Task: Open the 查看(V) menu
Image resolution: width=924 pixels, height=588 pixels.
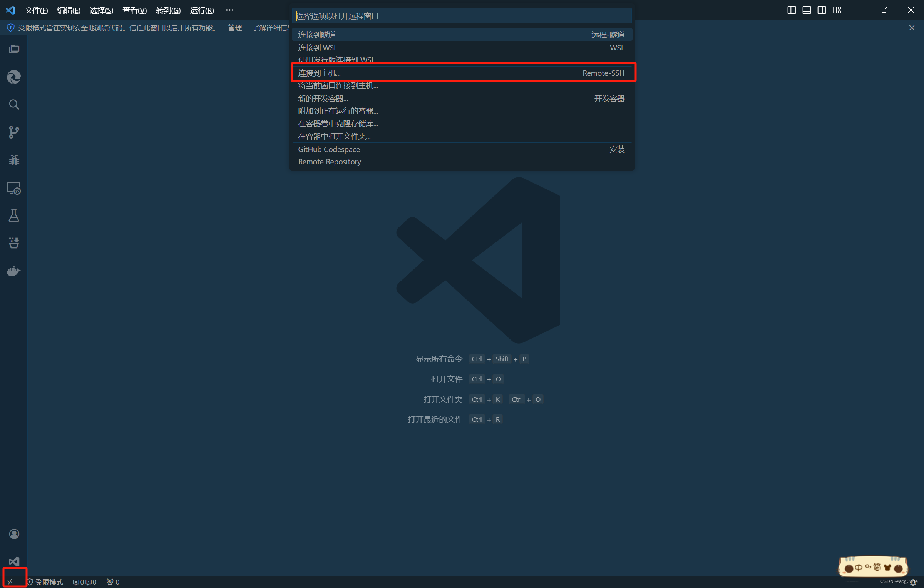Action: tap(134, 10)
